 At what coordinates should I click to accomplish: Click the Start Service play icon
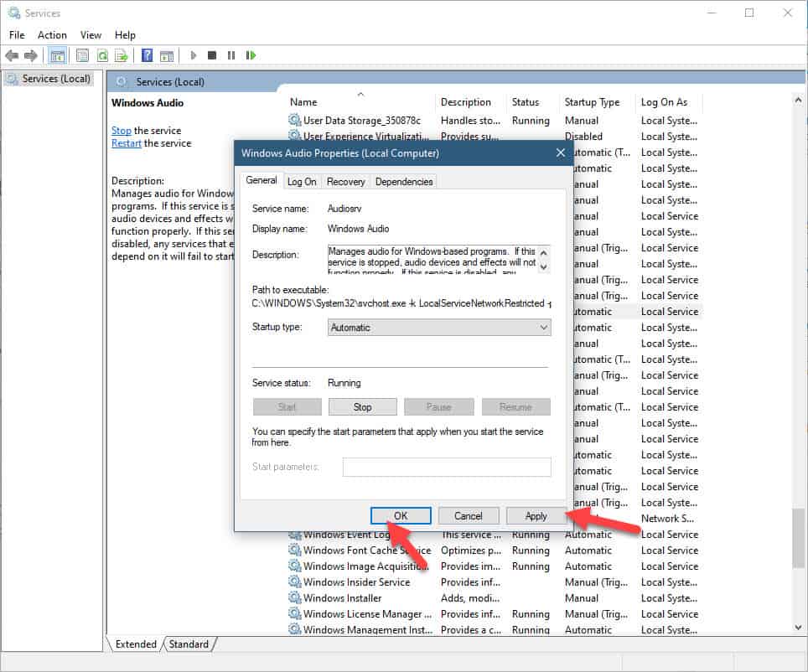point(194,55)
